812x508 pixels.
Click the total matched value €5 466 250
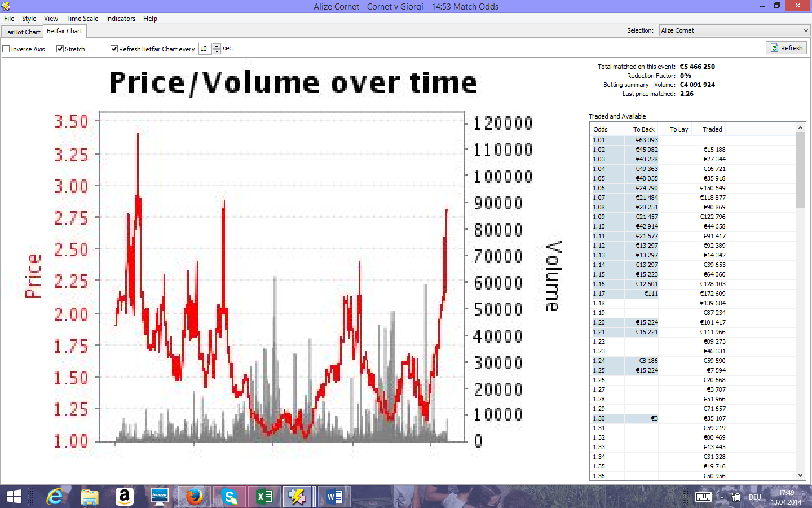698,67
